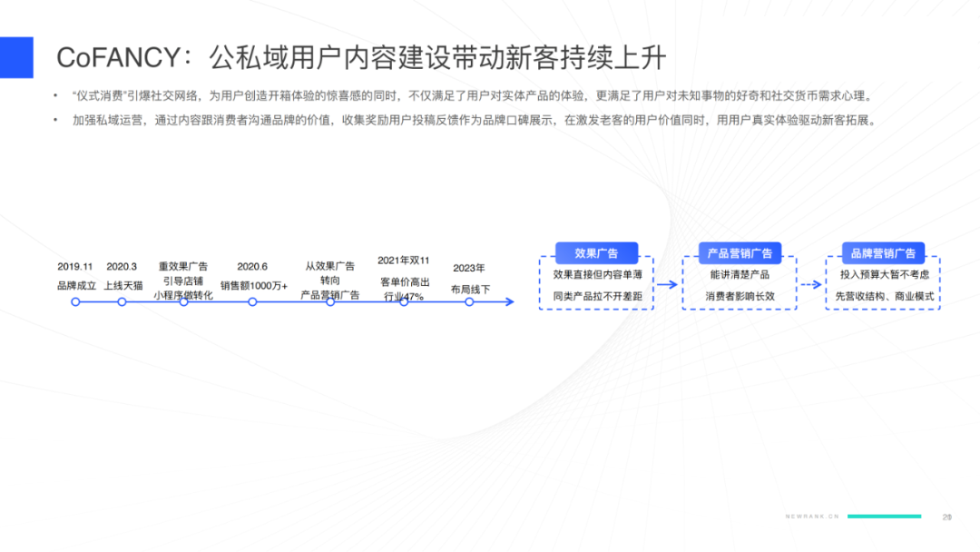Image resolution: width=980 pixels, height=552 pixels.
Task: Select the date label 2019.11
Action: tap(75, 266)
